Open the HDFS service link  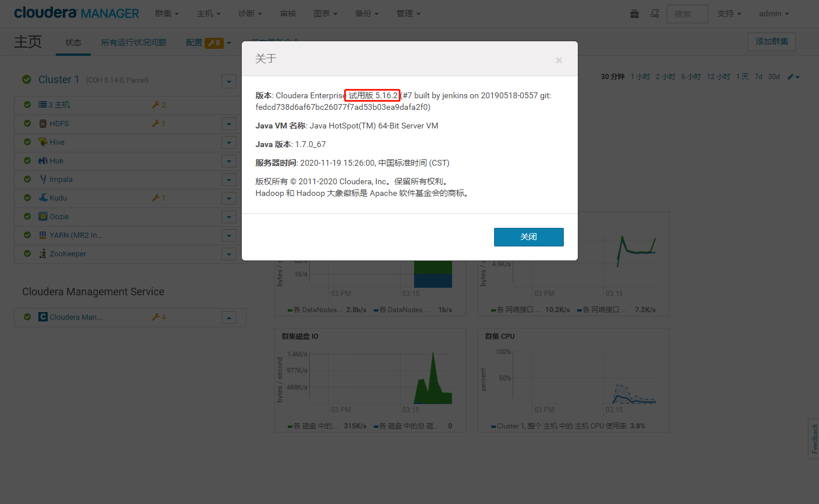click(x=59, y=123)
